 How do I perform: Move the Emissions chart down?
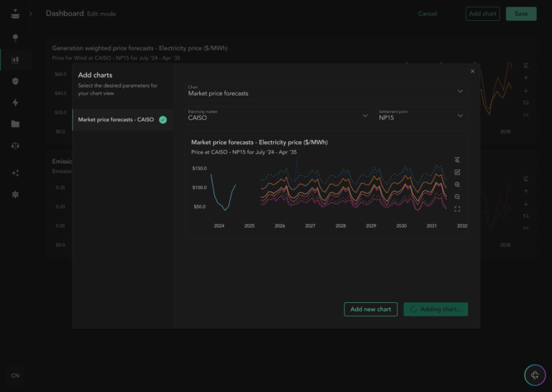(x=526, y=204)
